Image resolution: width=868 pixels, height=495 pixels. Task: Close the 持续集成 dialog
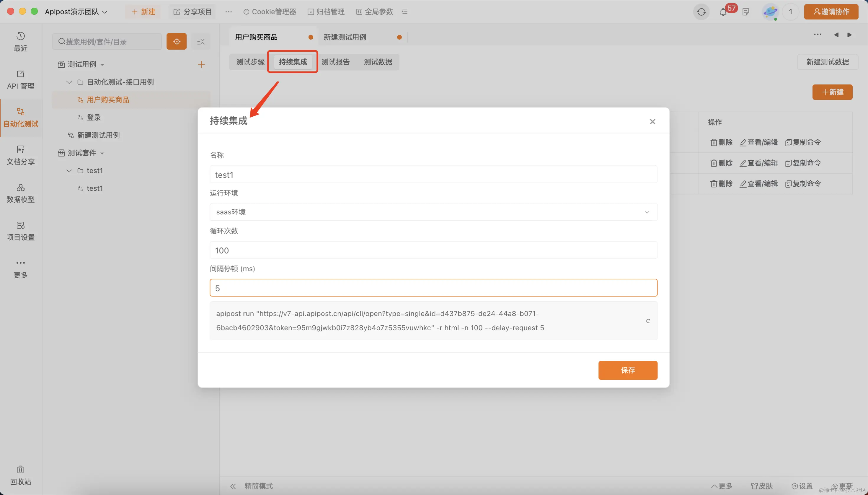tap(652, 121)
